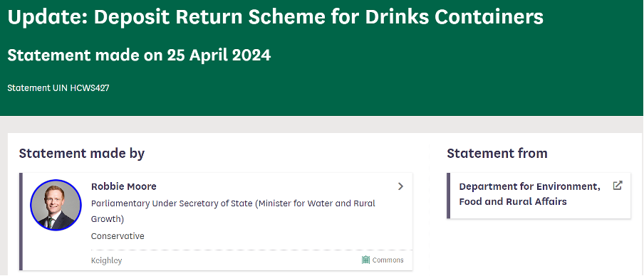Click the Parliamentary Under Secretary of State title
The height and width of the screenshot is (276, 644).
[x=233, y=211]
